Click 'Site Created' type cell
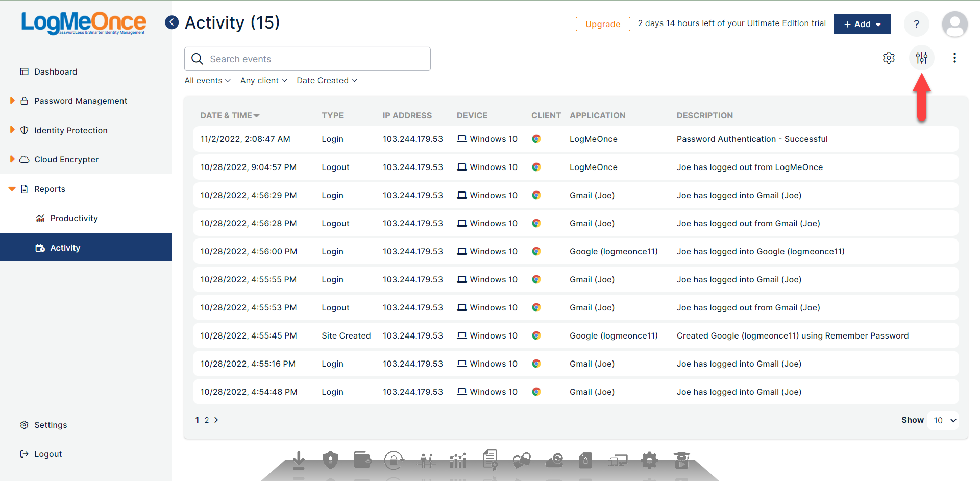 click(346, 335)
